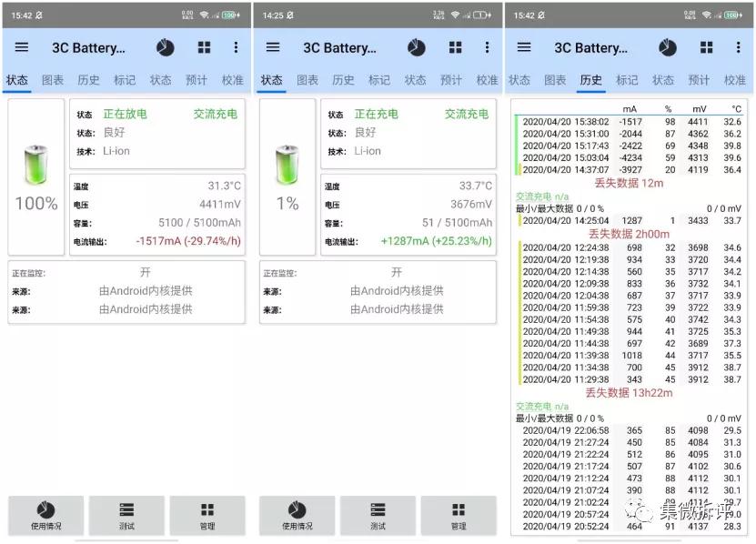Switch to the 图表 tab

coord(53,80)
